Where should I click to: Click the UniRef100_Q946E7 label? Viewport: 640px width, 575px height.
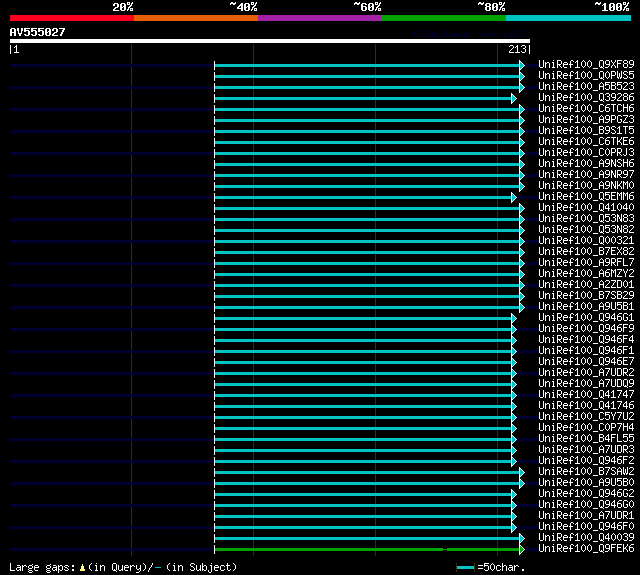click(x=586, y=362)
